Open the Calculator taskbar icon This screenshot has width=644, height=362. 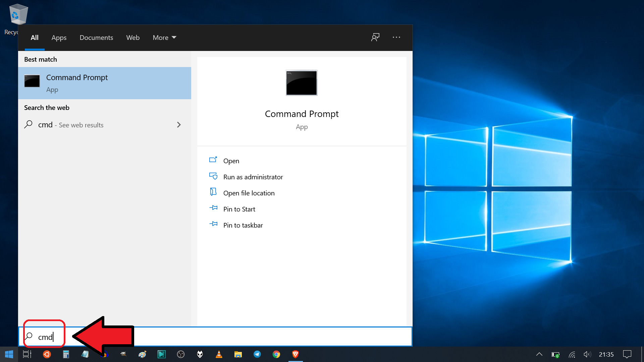[66, 354]
